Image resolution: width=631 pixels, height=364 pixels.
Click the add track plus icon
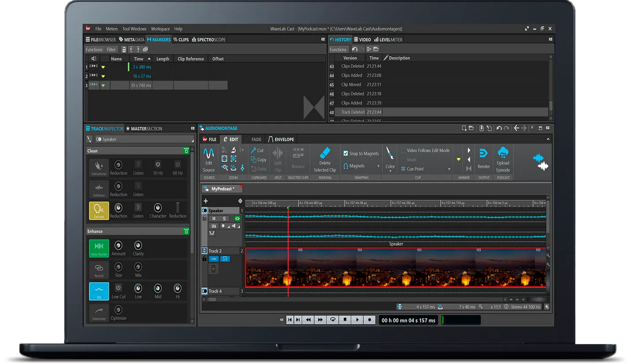(x=206, y=201)
